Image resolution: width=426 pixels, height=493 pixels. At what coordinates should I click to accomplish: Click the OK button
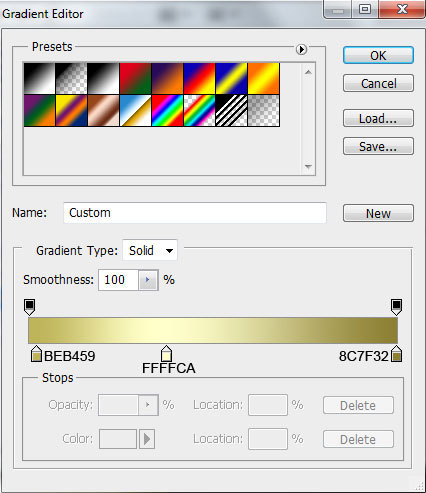tap(378, 55)
